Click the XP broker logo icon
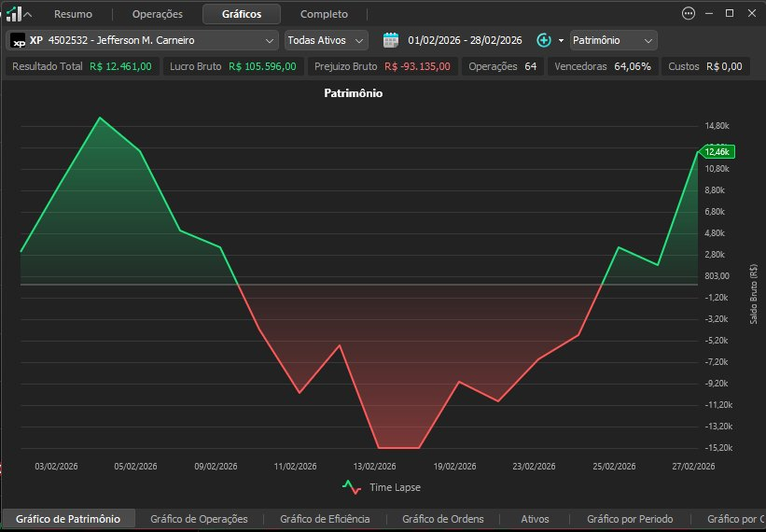Screen dimensions: 766x532 click(x=18, y=40)
